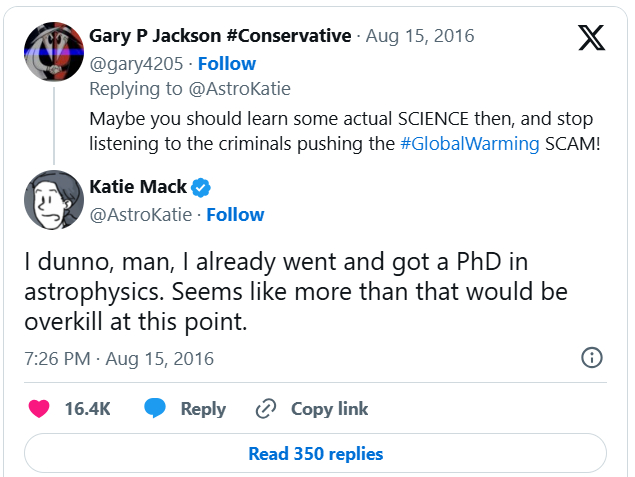Open the tweet info circle icon
The image size is (635, 477).
click(591, 358)
